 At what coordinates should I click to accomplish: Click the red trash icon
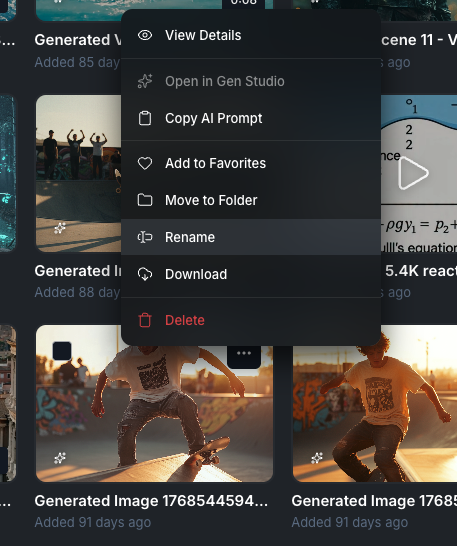145,320
